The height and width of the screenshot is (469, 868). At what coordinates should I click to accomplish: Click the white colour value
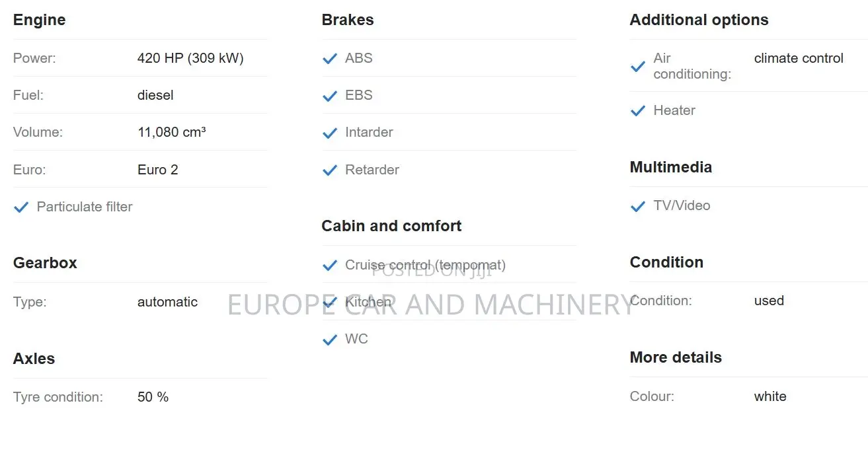(x=770, y=396)
